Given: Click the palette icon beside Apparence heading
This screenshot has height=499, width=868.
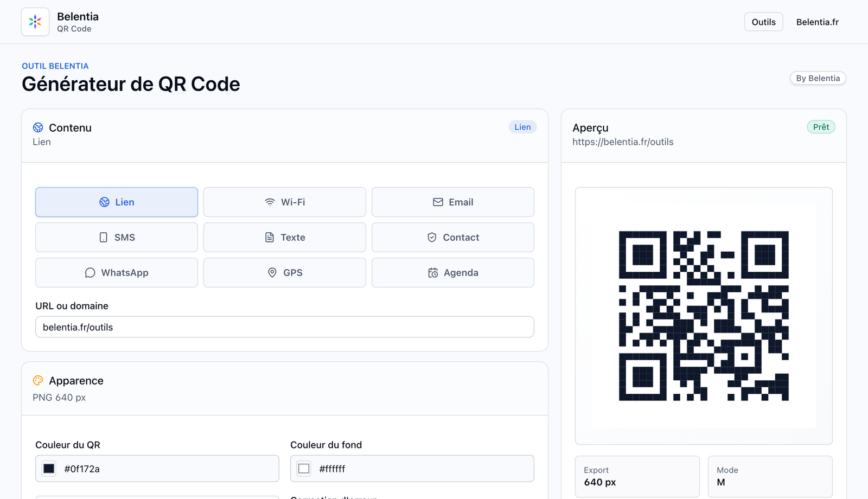Looking at the screenshot, I should [x=38, y=380].
